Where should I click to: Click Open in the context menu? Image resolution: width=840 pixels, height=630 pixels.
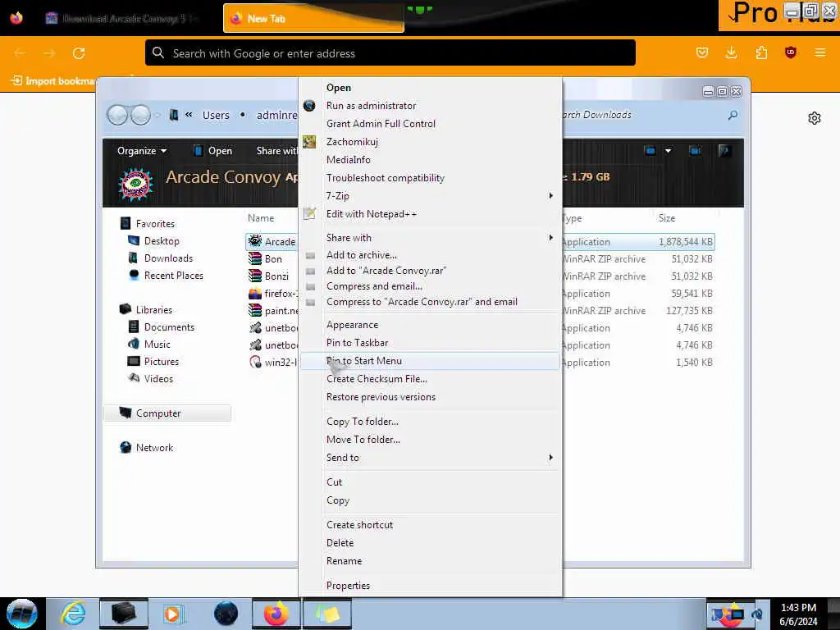tap(339, 87)
